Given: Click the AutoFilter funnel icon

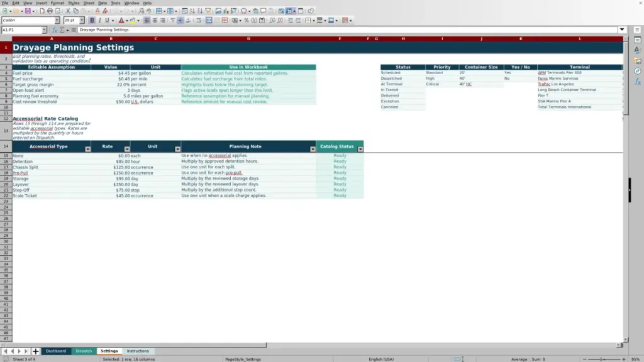Looking at the screenshot, I should point(208,11).
